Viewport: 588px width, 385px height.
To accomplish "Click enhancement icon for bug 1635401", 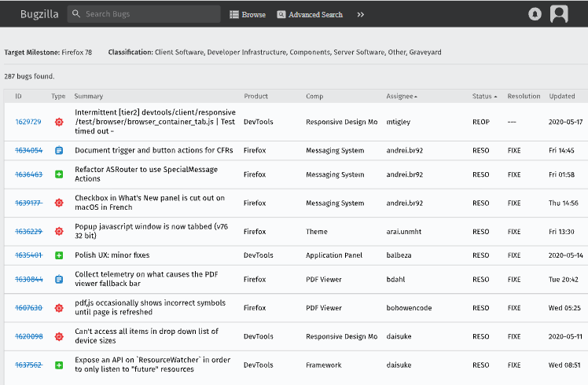I will [x=59, y=255].
